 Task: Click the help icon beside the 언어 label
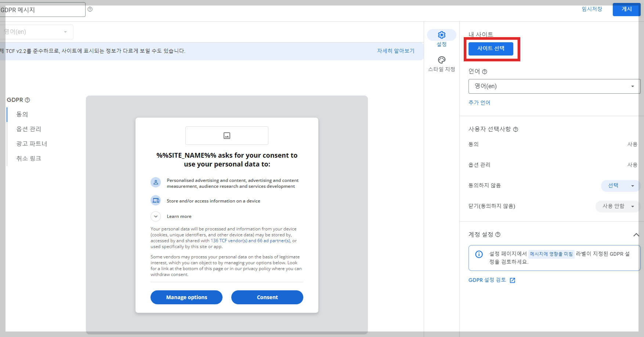(485, 71)
